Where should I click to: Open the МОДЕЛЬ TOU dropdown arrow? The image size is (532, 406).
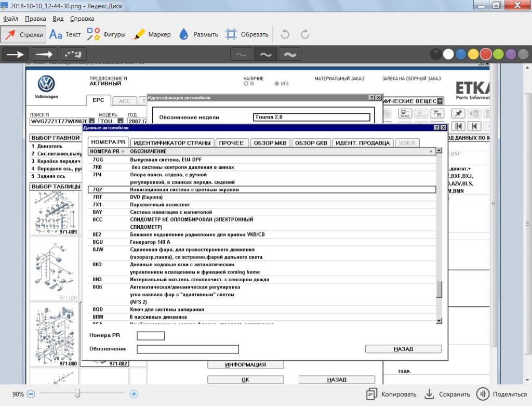point(121,121)
